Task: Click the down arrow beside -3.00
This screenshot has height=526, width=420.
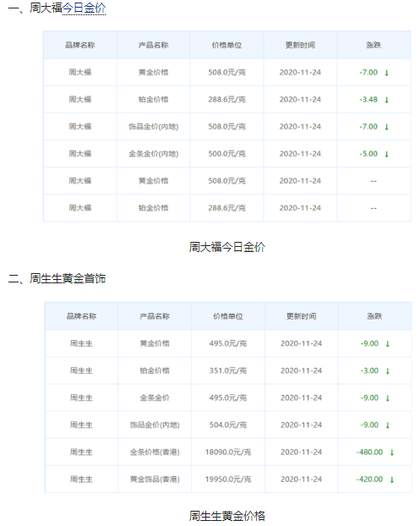Action: click(x=388, y=371)
